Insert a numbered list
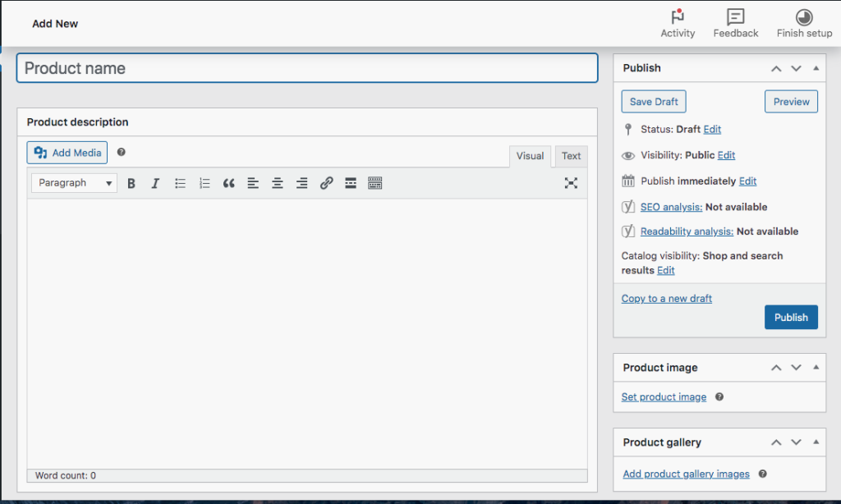The height and width of the screenshot is (504, 841). [x=205, y=183]
